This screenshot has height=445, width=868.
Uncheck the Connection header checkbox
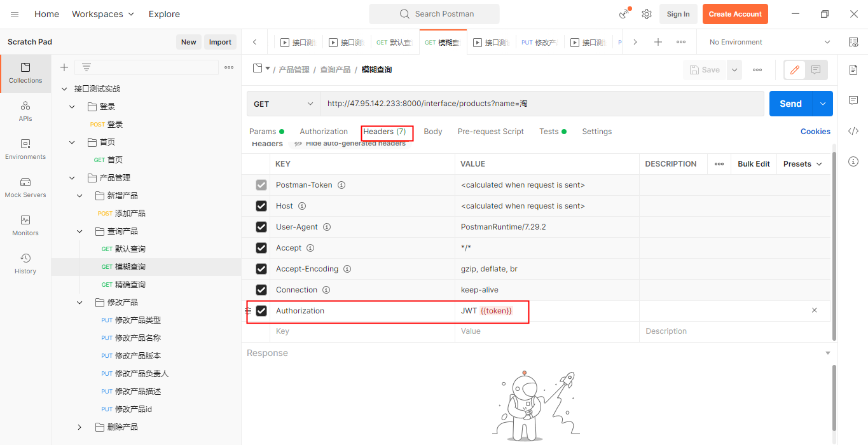[261, 290]
